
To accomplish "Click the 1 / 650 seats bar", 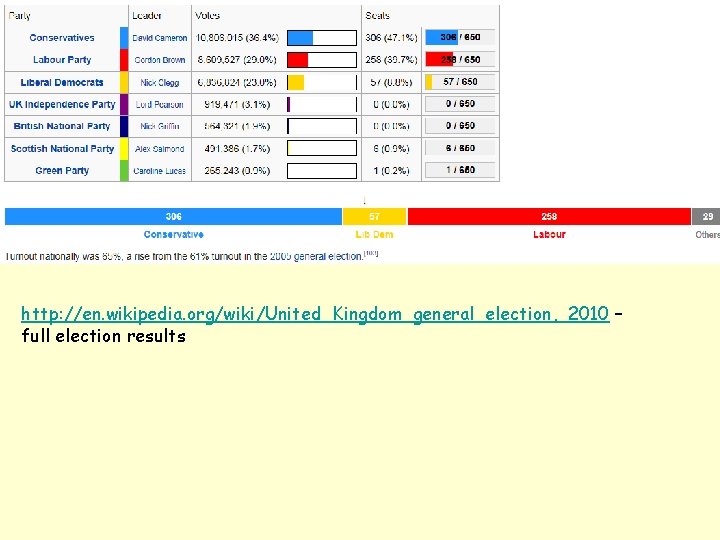I will 460,170.
